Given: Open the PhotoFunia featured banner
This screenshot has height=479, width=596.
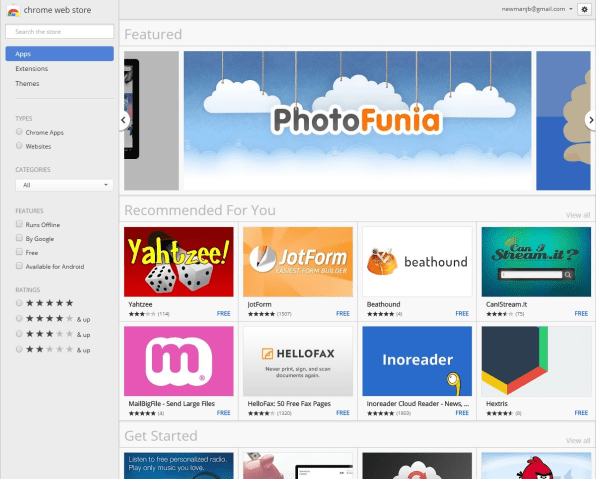Looking at the screenshot, I should (x=357, y=121).
